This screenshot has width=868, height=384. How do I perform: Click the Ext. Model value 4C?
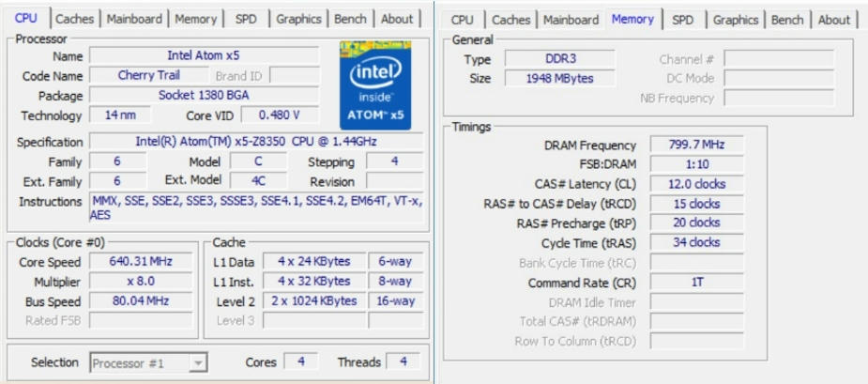[x=258, y=180]
